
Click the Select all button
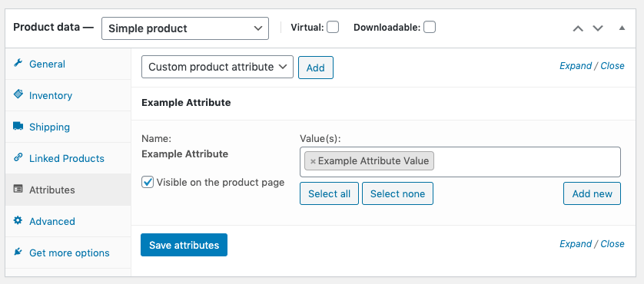(330, 193)
